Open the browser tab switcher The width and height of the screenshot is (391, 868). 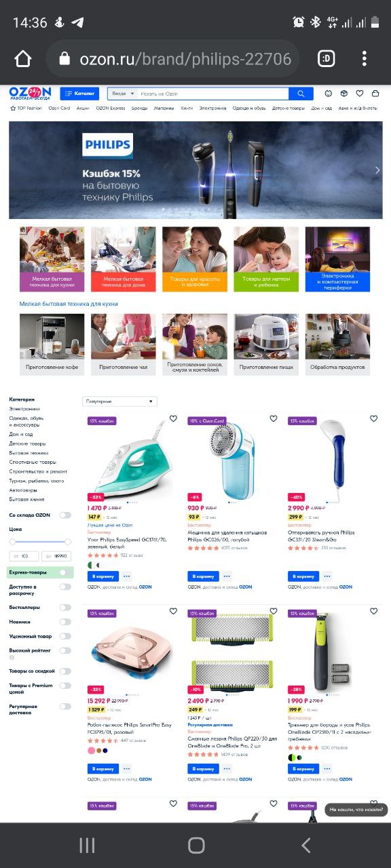point(327,59)
